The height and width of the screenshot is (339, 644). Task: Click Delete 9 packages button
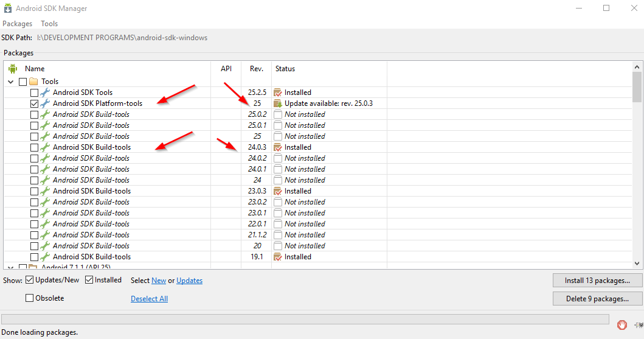(597, 299)
